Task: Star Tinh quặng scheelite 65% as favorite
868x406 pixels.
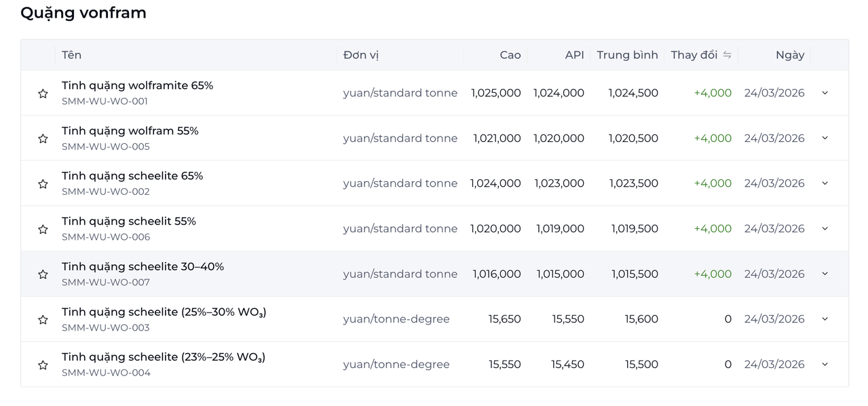Action: click(43, 184)
